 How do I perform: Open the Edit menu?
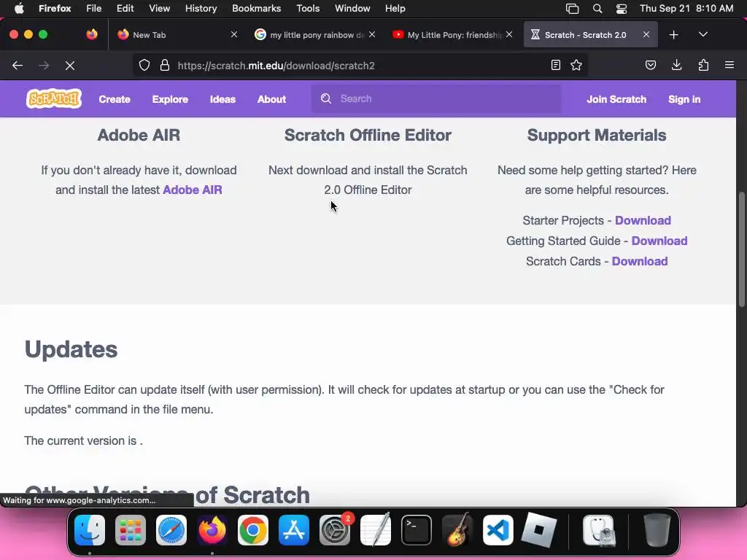(125, 9)
